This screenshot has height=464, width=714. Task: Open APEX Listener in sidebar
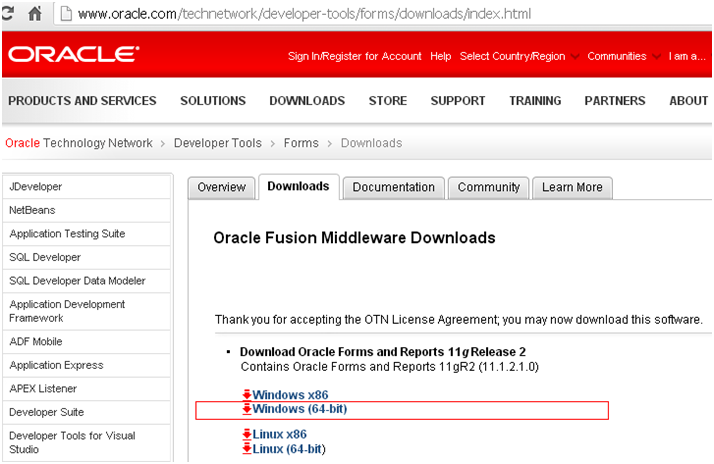pyautogui.click(x=87, y=389)
